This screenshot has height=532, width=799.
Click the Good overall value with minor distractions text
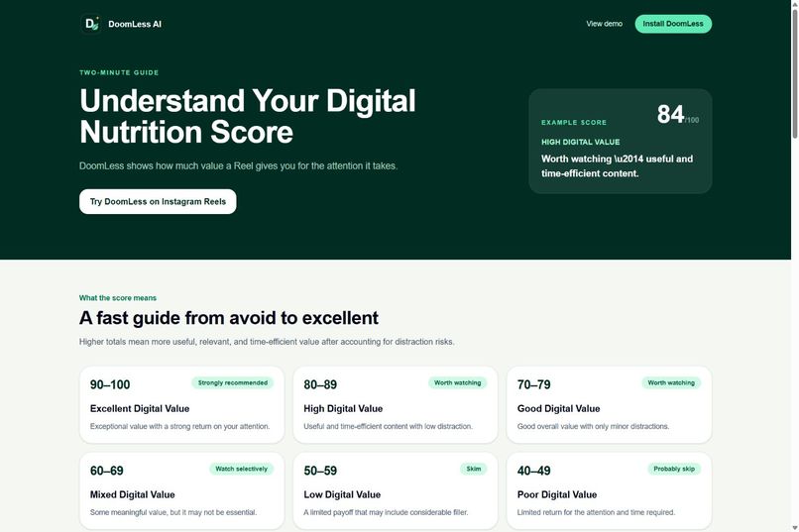click(x=593, y=427)
